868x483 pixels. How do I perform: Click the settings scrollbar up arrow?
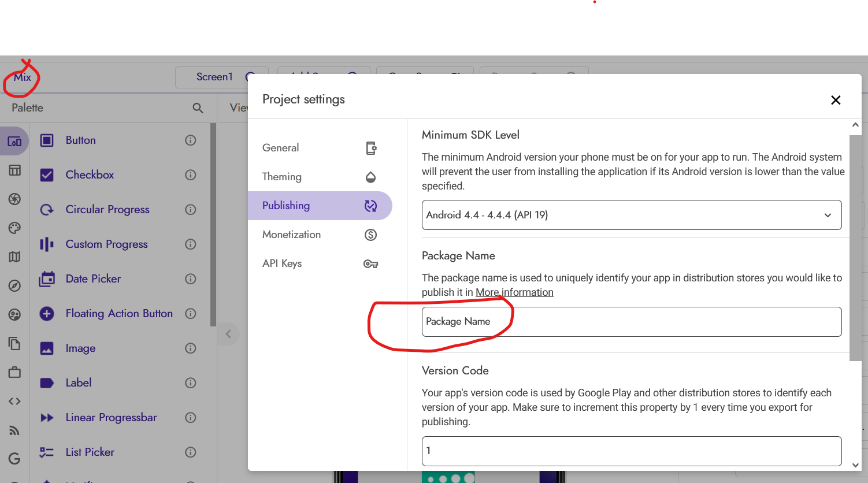click(855, 125)
